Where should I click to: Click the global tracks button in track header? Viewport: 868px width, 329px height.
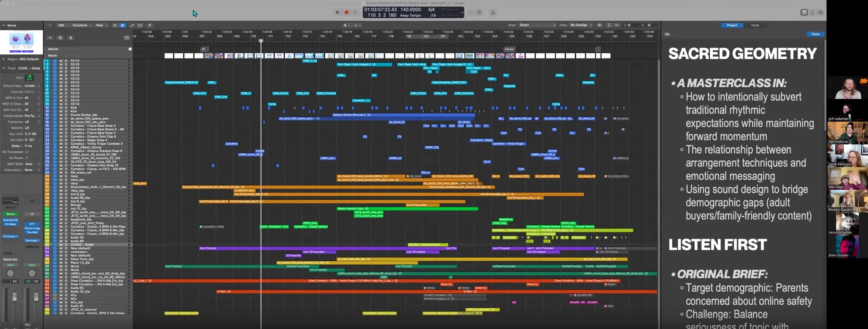pyautogui.click(x=127, y=38)
